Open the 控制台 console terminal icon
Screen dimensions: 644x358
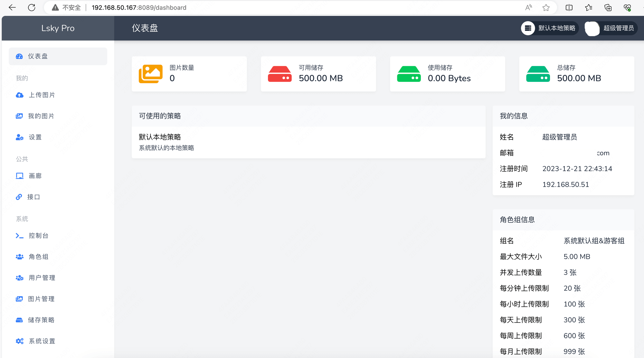pos(20,236)
